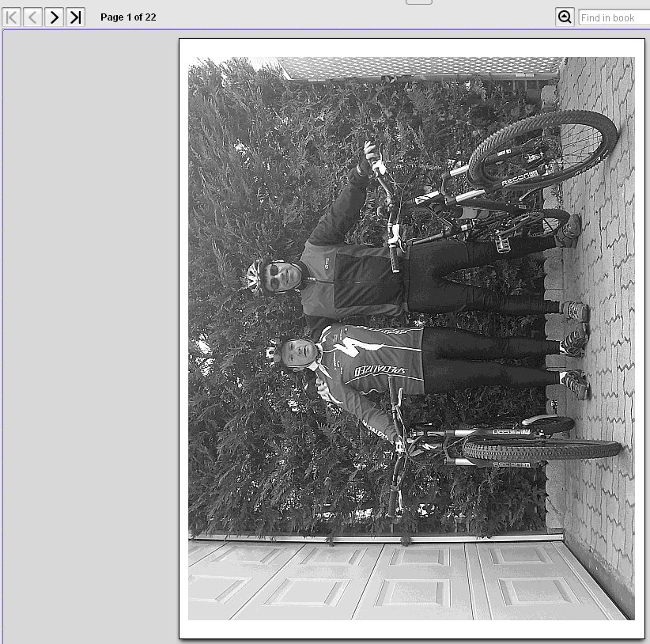
Task: Go to the previous page
Action: tap(32, 17)
